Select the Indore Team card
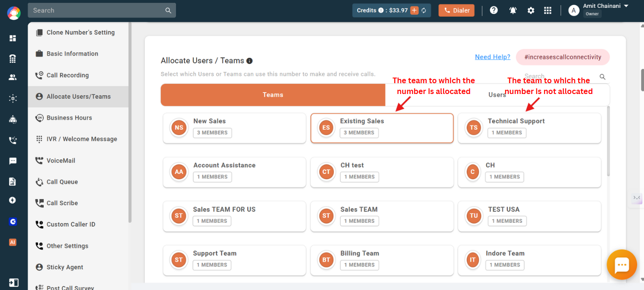Image resolution: width=644 pixels, height=290 pixels. pos(529,260)
